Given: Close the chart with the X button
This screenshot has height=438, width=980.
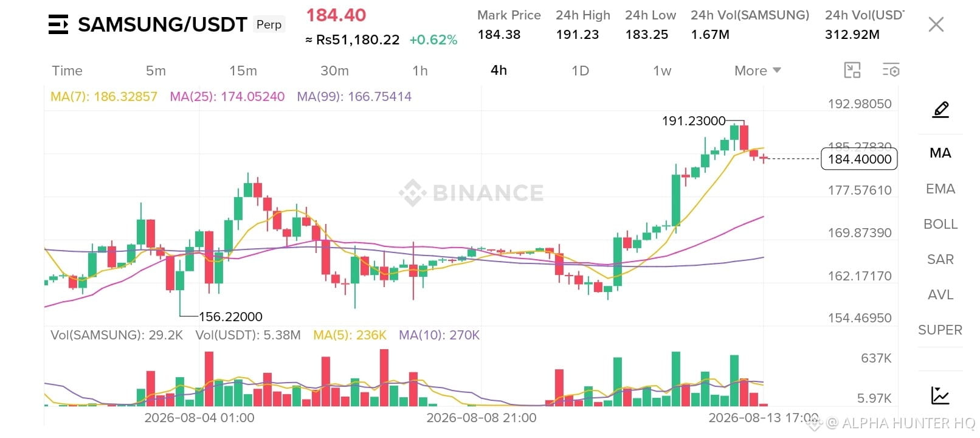Looking at the screenshot, I should (x=936, y=24).
